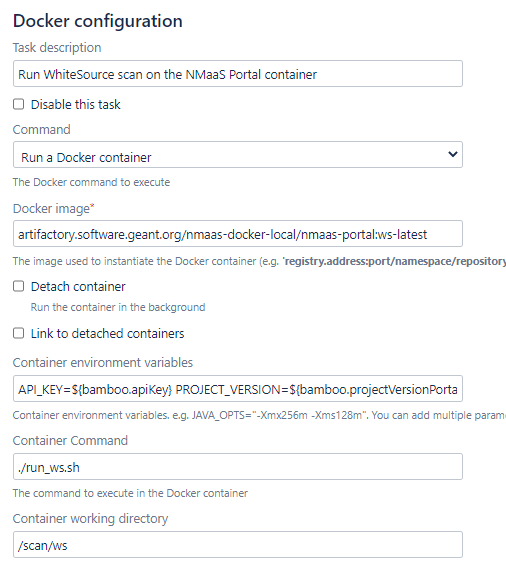Click the Link to detached containers label
The image size is (506, 568).
[x=108, y=334]
